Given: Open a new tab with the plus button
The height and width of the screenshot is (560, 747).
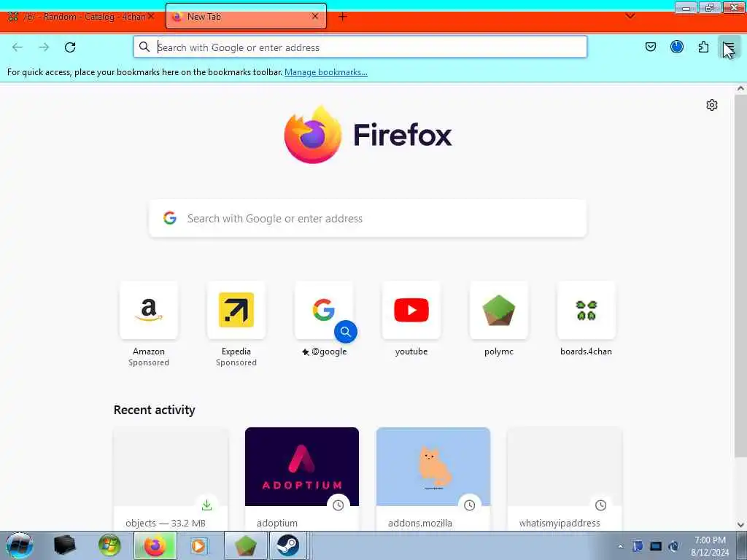Looking at the screenshot, I should point(343,17).
